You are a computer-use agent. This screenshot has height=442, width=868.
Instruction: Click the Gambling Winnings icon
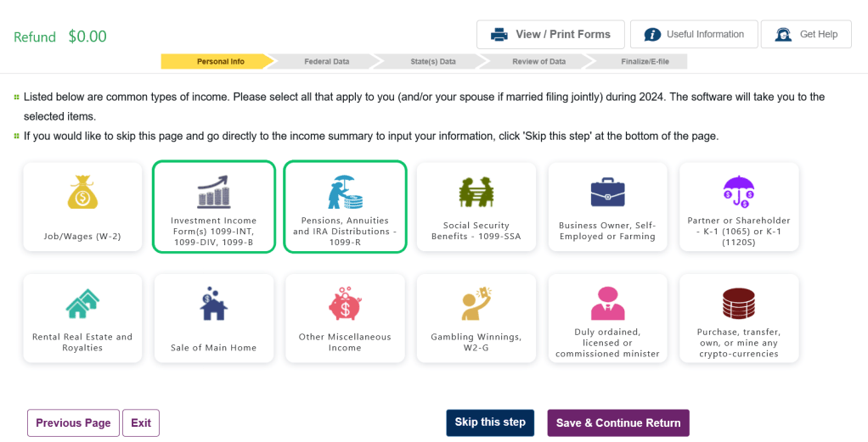476,304
